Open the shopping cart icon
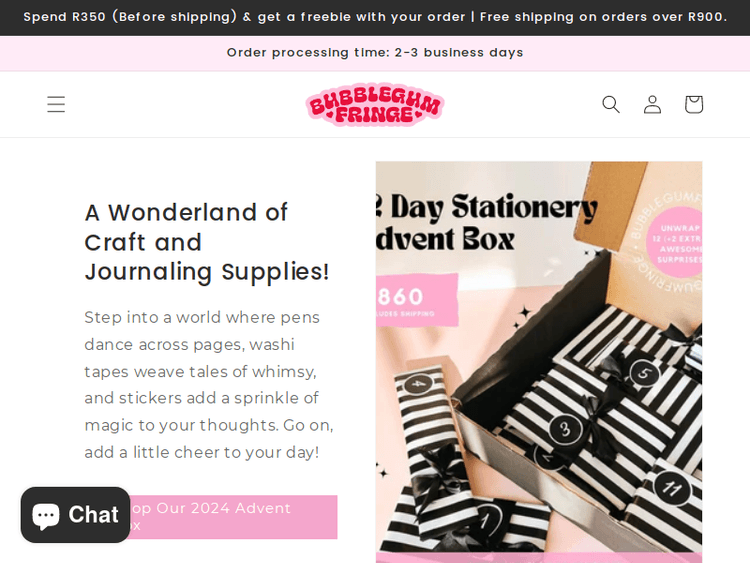The width and height of the screenshot is (750, 563). click(x=694, y=104)
